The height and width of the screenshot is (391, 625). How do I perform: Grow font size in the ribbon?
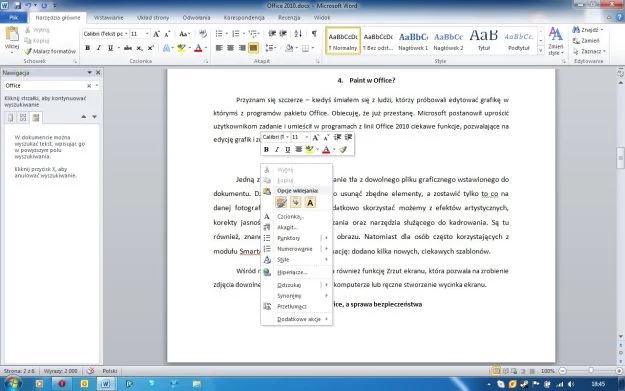pos(156,34)
